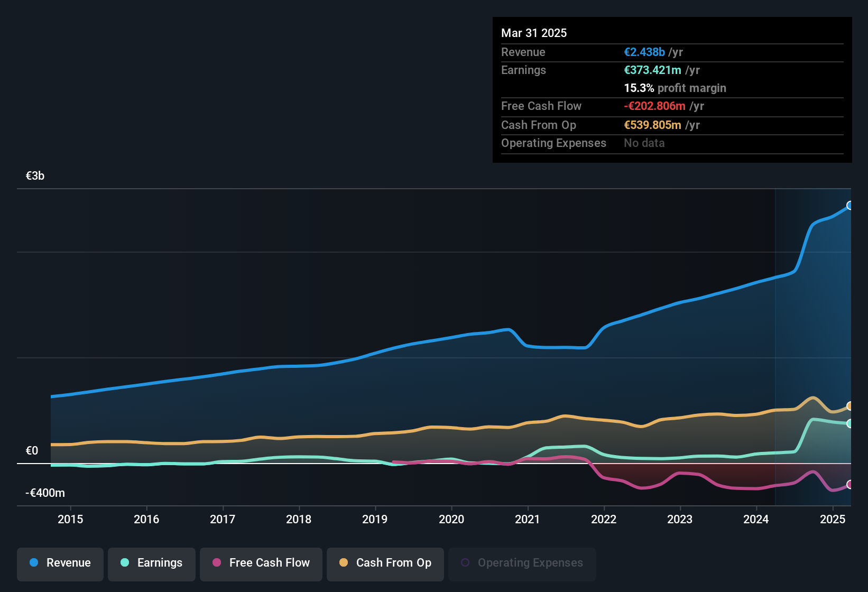Click the Mar 31 2025 tooltip date

[534, 33]
